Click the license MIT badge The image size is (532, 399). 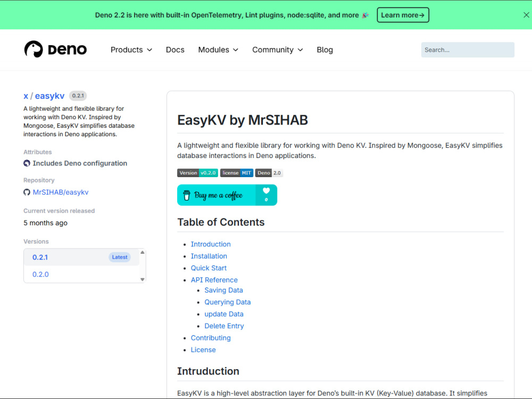click(x=237, y=173)
